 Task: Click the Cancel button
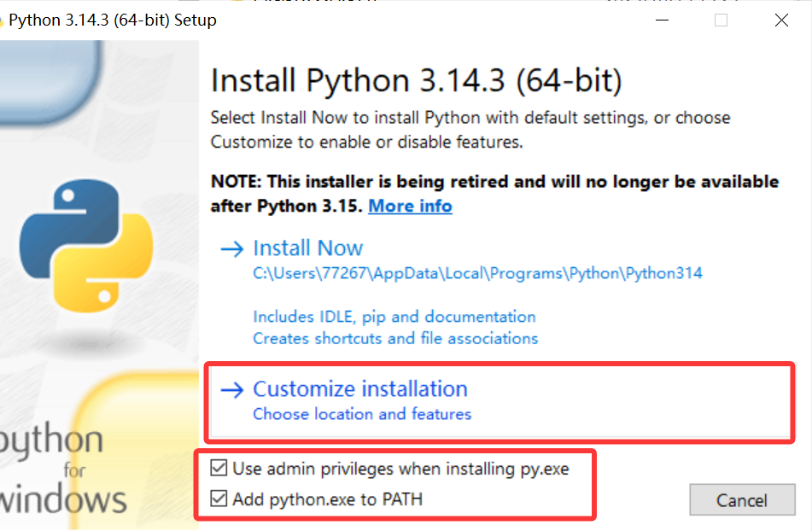(x=742, y=499)
